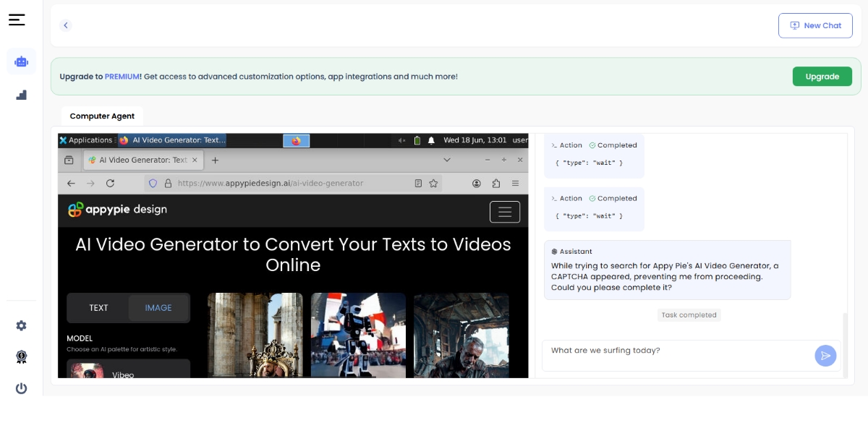
Task: Go back using the chevron button
Action: point(66,25)
